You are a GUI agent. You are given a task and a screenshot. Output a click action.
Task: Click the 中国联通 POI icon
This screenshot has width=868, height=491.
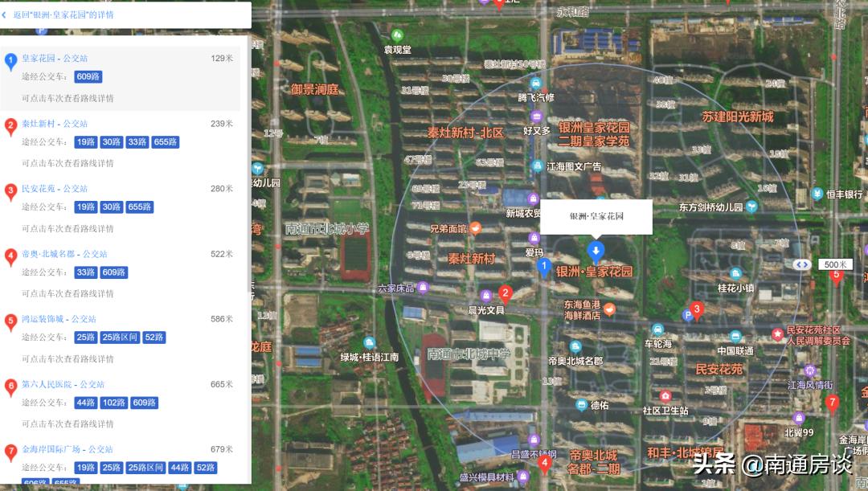pyautogui.click(x=735, y=336)
